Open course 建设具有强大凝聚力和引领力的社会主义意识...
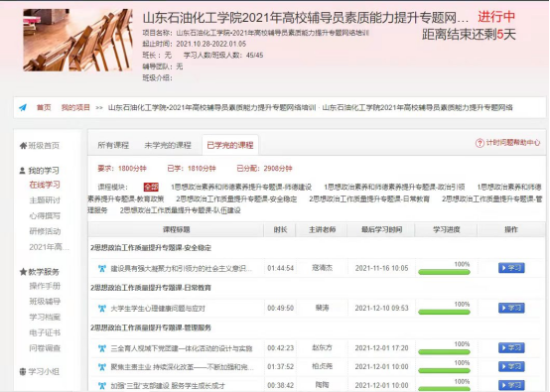The image size is (550, 392). pyautogui.click(x=181, y=269)
